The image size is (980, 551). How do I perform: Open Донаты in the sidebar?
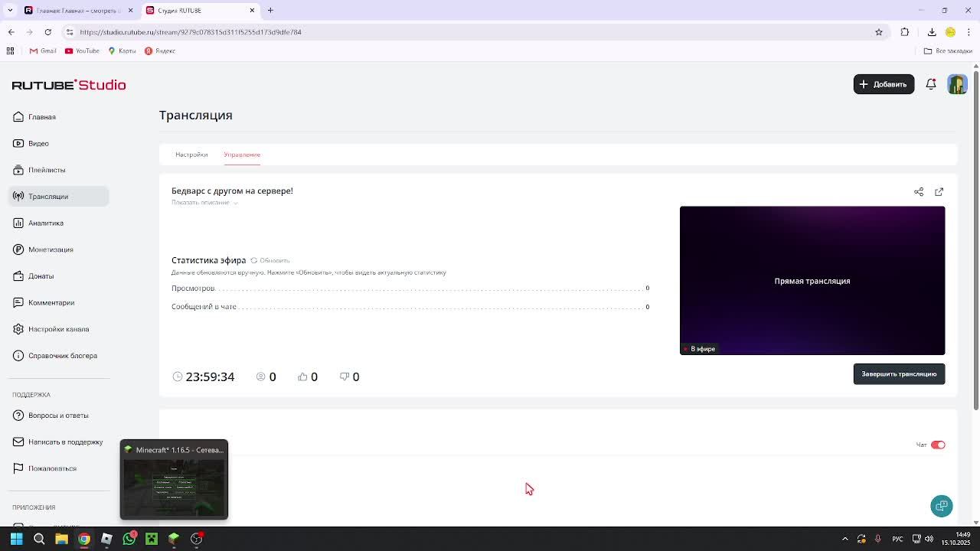point(59,276)
